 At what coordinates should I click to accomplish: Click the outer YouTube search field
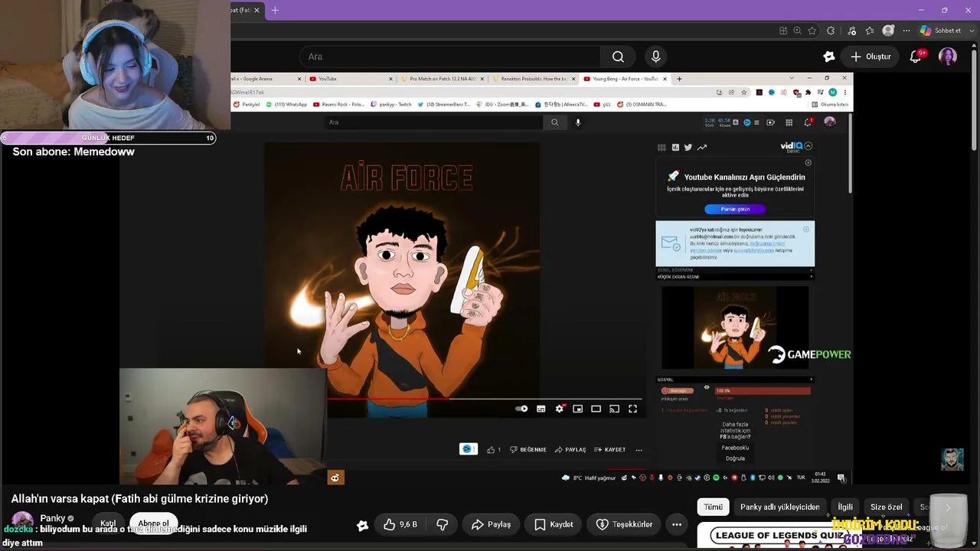(x=449, y=57)
